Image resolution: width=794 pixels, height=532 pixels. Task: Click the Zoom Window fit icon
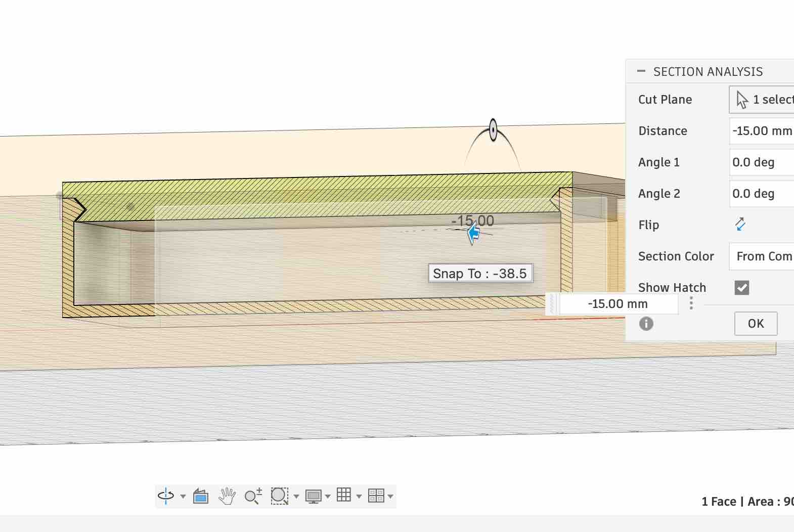click(279, 496)
